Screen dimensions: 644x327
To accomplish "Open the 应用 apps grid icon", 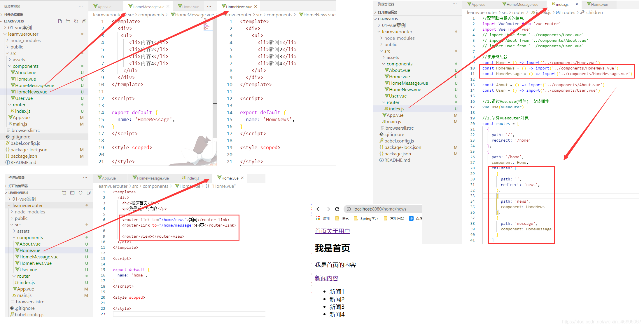I will 318,218.
